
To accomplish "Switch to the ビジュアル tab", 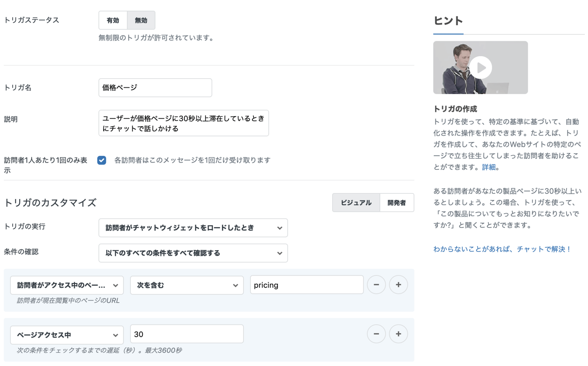I will (x=356, y=203).
